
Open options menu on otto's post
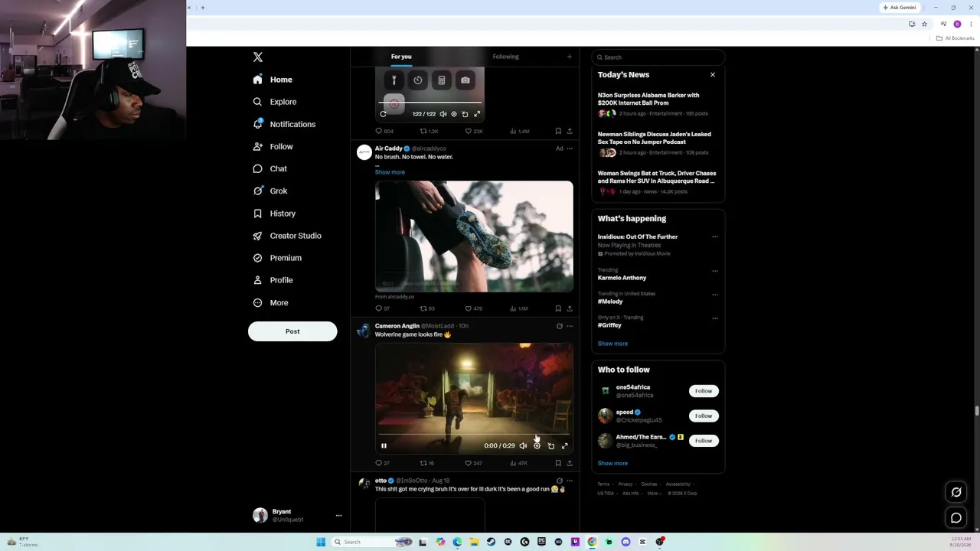tap(569, 481)
